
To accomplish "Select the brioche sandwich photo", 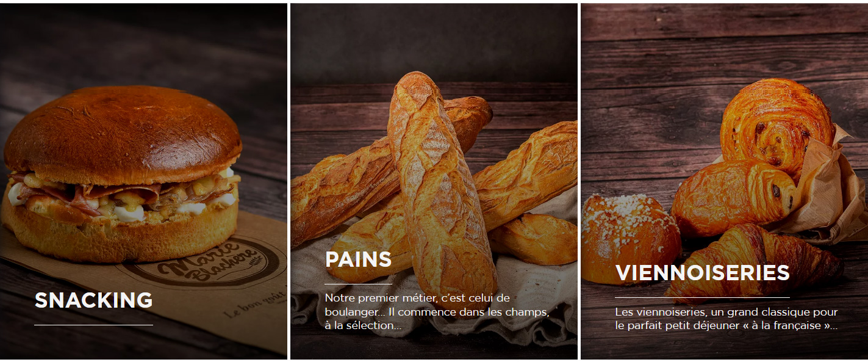I will pos(123,174).
